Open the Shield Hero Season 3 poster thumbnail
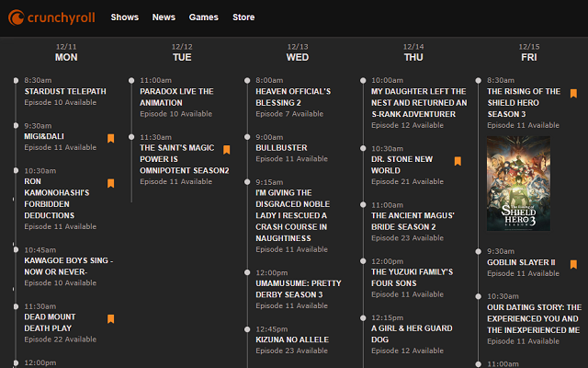Image resolution: width=588 pixels, height=368 pixels. [518, 183]
